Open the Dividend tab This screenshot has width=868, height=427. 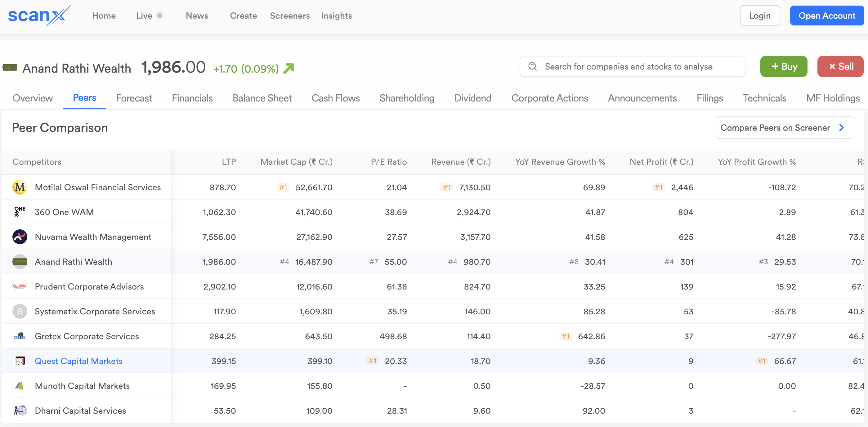(x=472, y=98)
